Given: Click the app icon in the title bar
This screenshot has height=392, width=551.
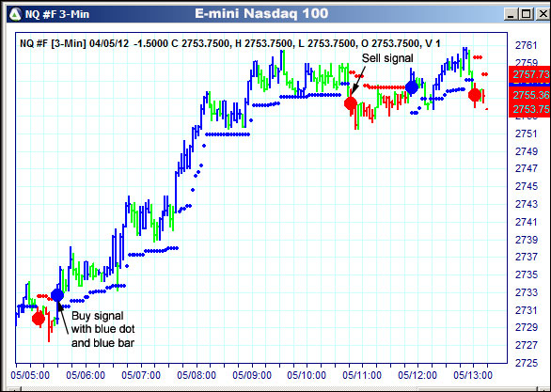Looking at the screenshot, I should point(15,14).
